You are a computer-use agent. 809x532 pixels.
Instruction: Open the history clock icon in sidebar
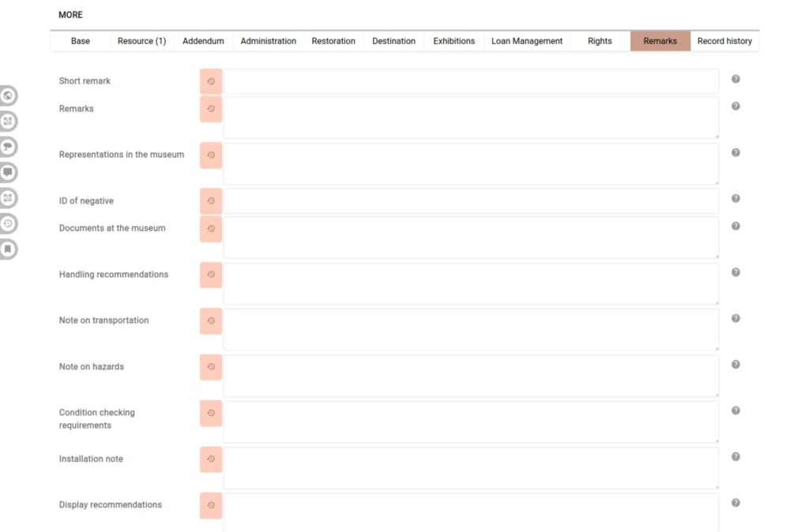click(8, 223)
